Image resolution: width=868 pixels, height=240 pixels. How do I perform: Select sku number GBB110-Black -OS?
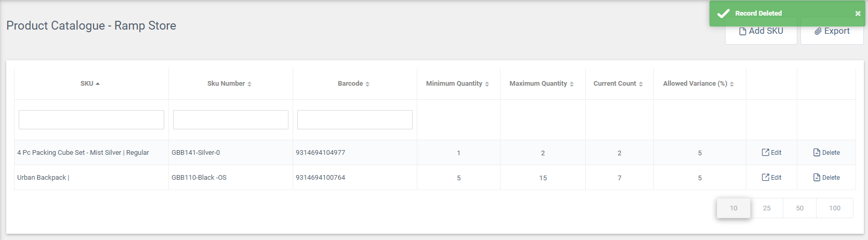[x=199, y=178]
